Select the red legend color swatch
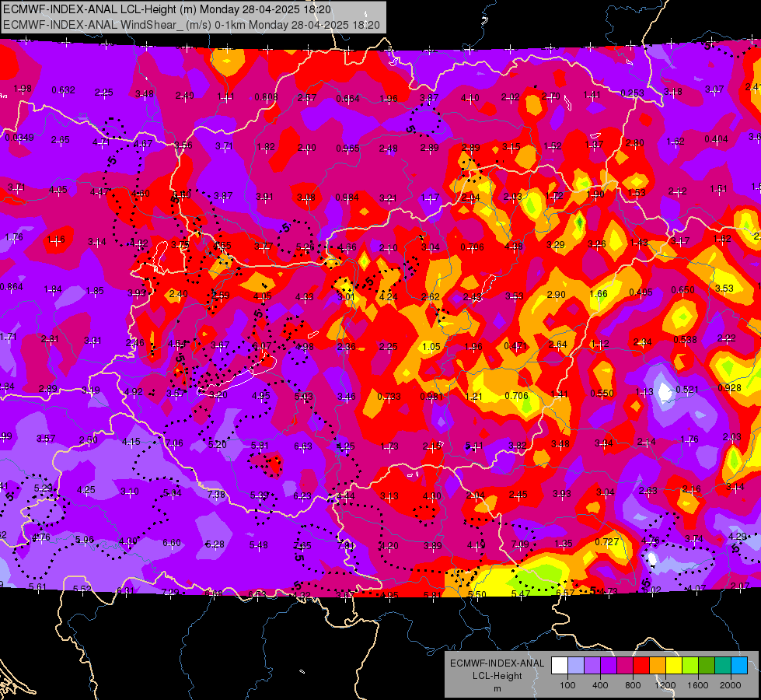761x700 pixels. point(641,665)
